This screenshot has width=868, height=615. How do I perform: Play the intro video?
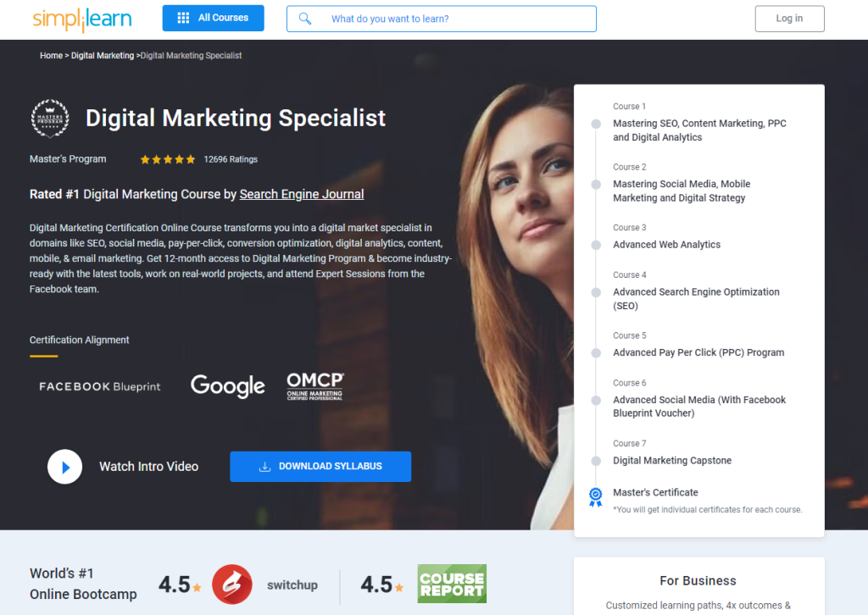coord(64,467)
